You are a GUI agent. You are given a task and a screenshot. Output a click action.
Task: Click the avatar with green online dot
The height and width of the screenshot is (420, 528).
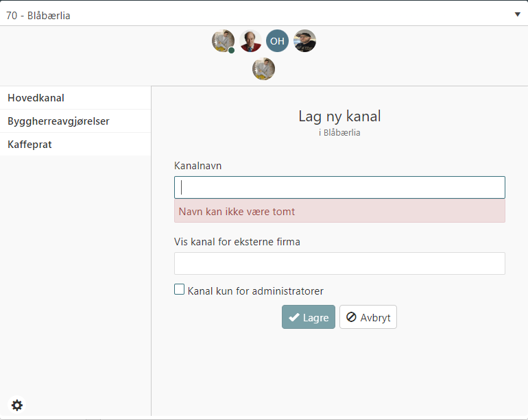click(x=223, y=41)
